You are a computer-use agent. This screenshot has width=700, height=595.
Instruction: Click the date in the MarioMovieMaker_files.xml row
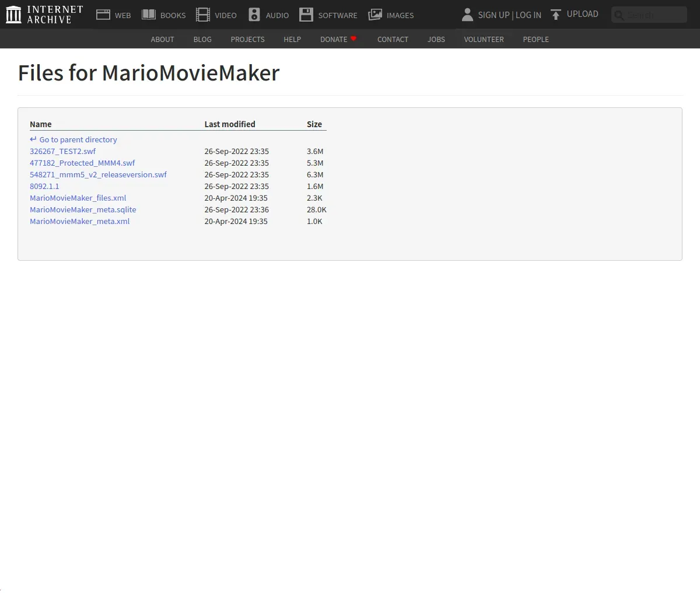coord(236,198)
